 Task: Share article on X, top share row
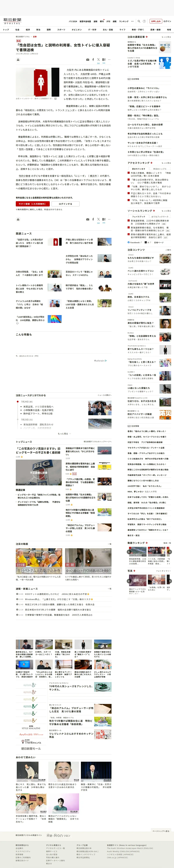coord(98,60)
